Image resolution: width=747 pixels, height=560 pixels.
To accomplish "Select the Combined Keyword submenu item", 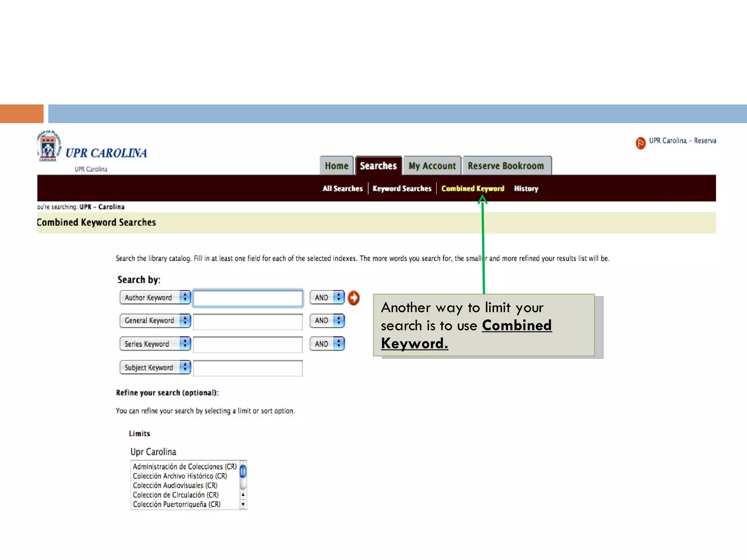I will tap(473, 188).
